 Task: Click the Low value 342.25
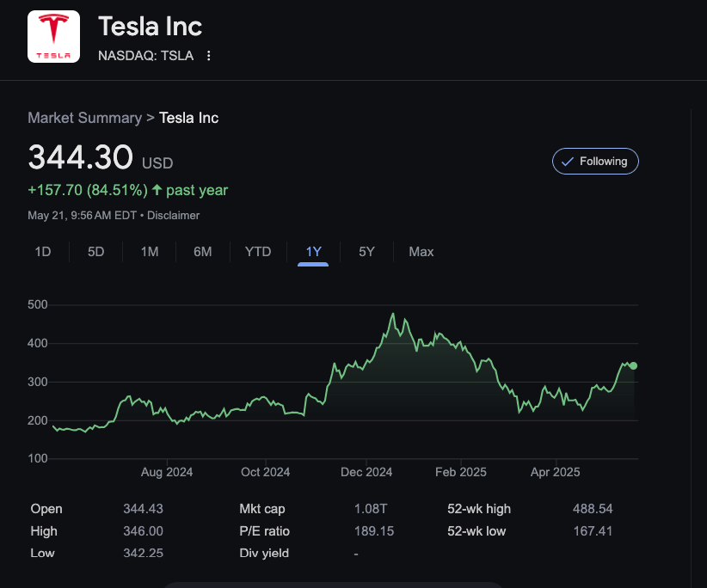click(x=144, y=553)
